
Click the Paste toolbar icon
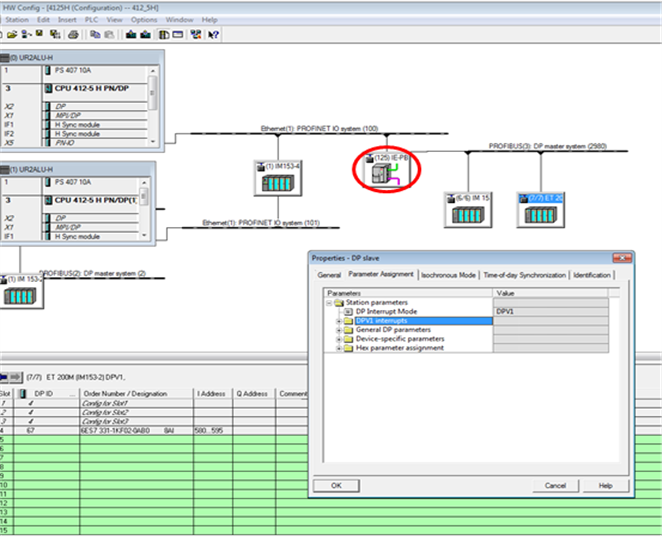coord(109,35)
